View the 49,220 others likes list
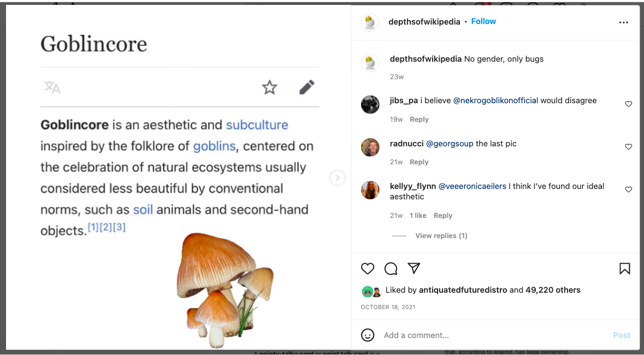The image size is (644, 355). point(553,290)
